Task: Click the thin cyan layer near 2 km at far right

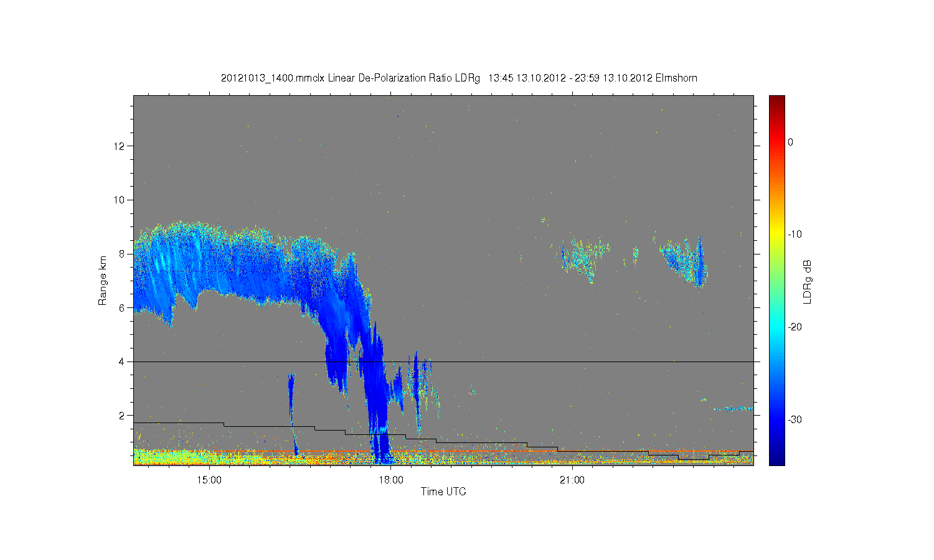Action: click(x=733, y=409)
